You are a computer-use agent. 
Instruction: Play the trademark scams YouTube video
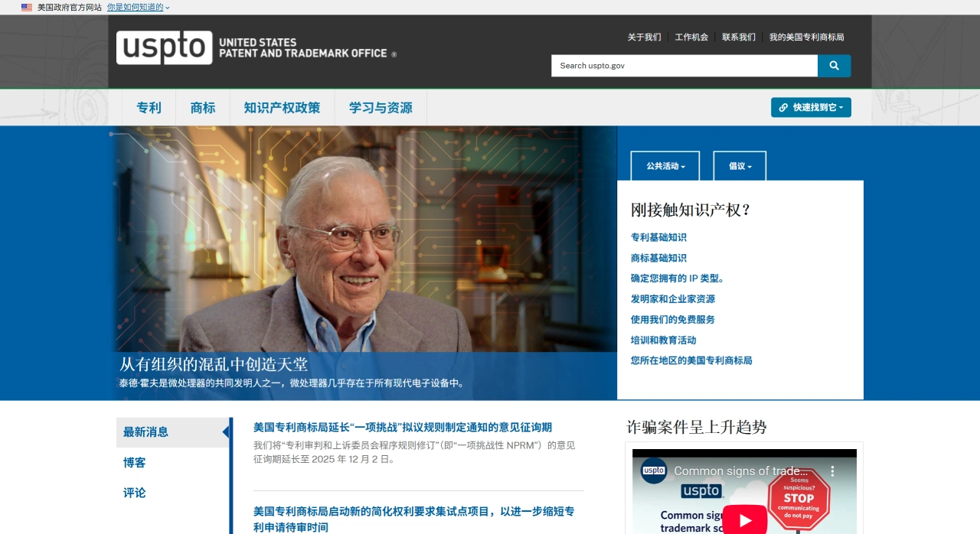pyautogui.click(x=744, y=519)
